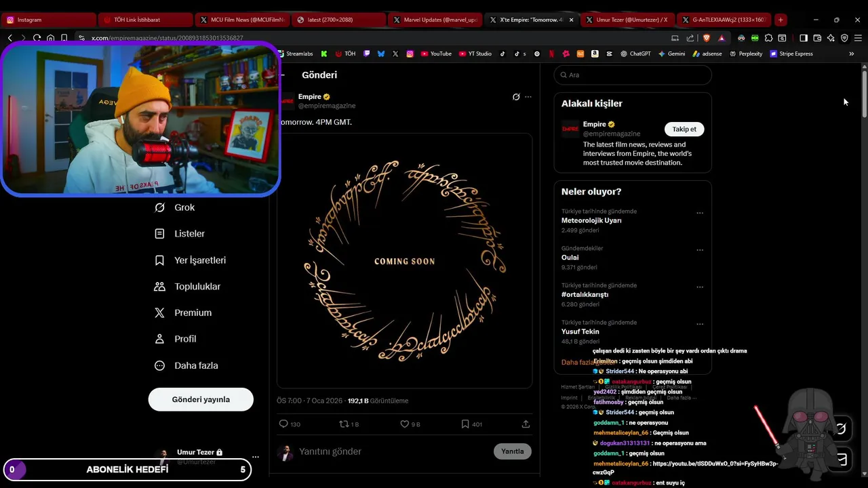This screenshot has width=868, height=488.
Task: Switch to Marvel Updates tab
Action: click(x=435, y=20)
